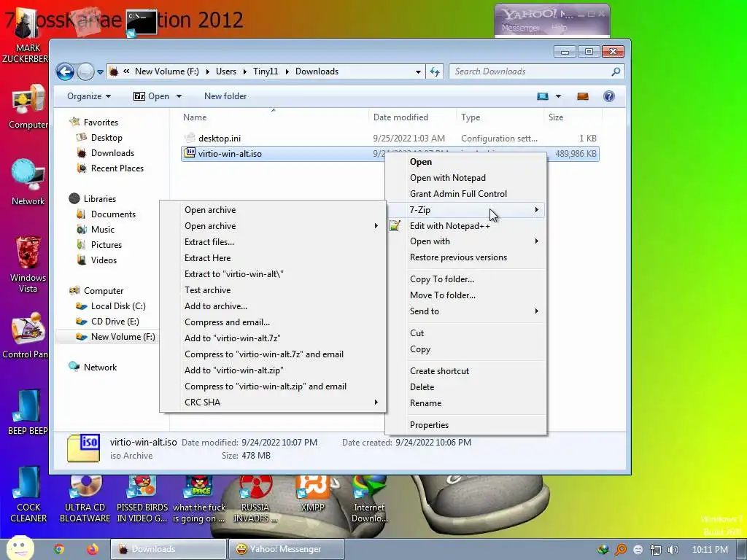The image size is (747, 560).
Task: Click the refresh button beside address bar
Action: point(435,71)
